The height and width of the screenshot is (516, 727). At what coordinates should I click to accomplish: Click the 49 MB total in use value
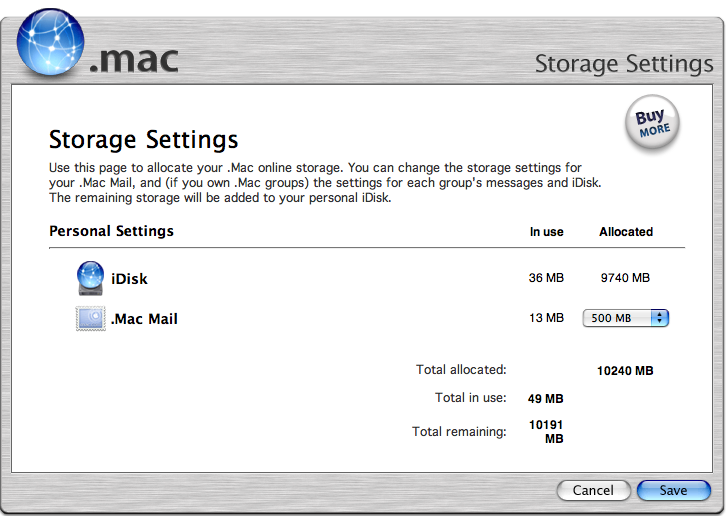click(545, 399)
